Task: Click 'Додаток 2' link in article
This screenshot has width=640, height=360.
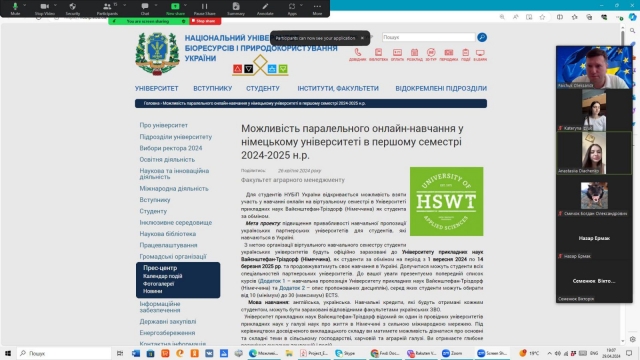Action: tap(292, 288)
